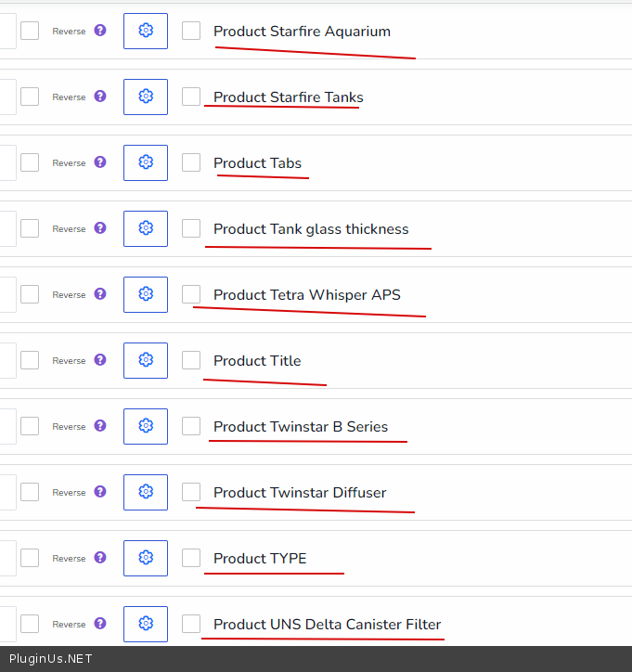Image resolution: width=632 pixels, height=672 pixels.
Task: Show Reverse help tooltip for Product TYPE
Action: 100,558
